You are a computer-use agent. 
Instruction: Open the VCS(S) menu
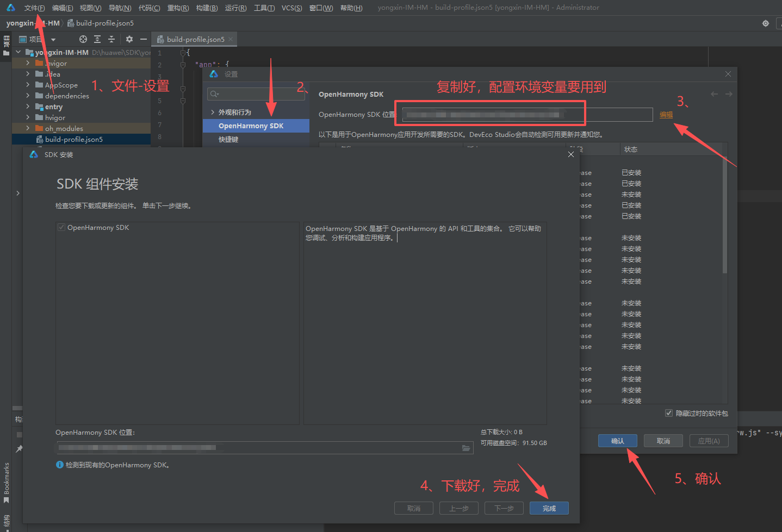292,8
